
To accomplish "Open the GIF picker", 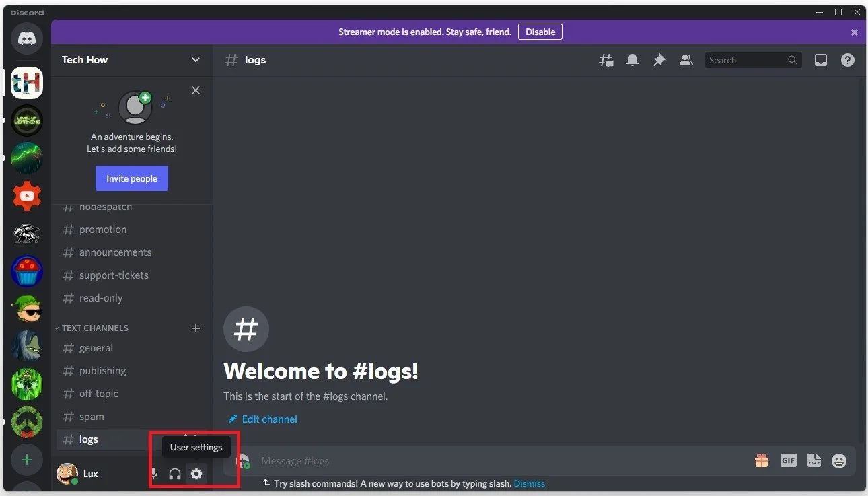I will [788, 460].
